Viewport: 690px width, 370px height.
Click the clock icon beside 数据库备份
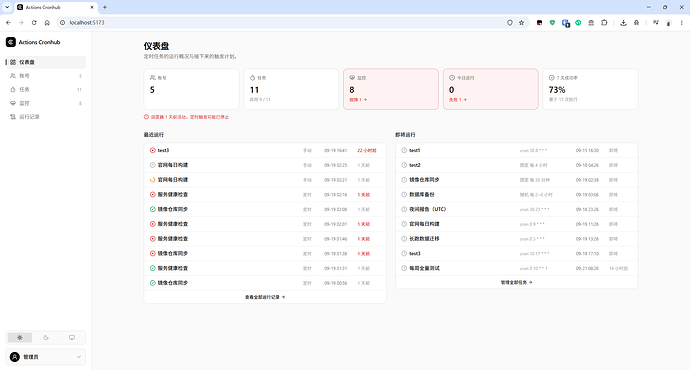click(404, 194)
